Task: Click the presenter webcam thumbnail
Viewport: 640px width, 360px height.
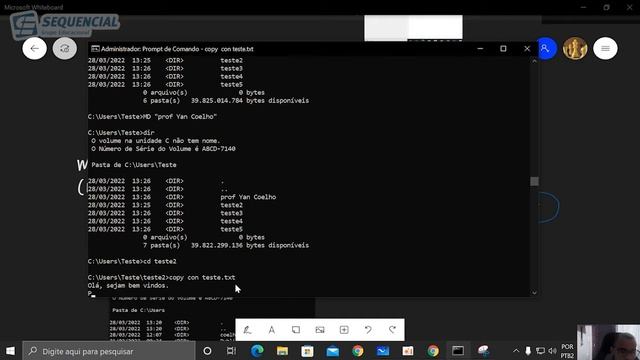Action: click(608, 342)
